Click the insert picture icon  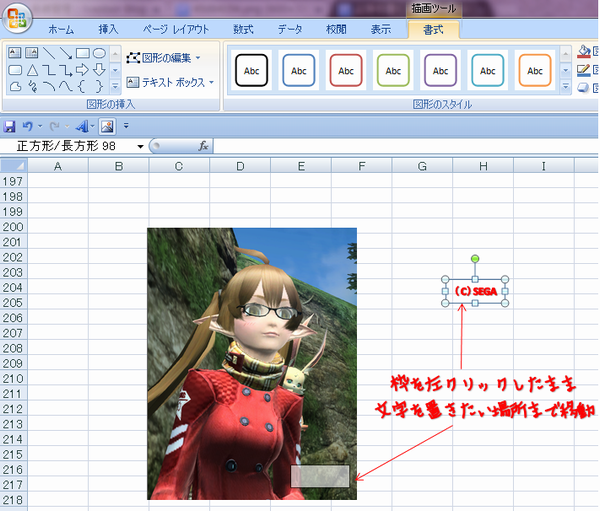(x=107, y=126)
